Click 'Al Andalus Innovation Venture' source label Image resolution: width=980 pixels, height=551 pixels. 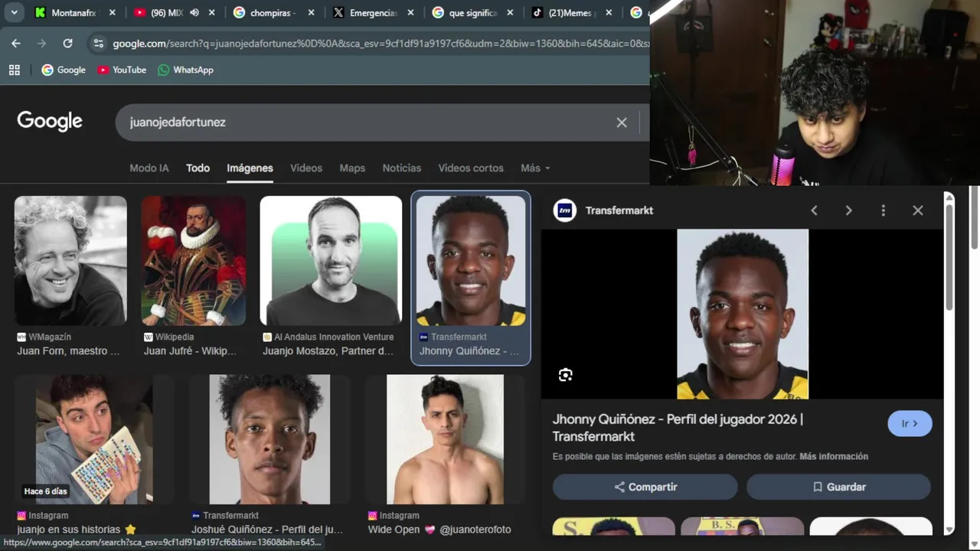(x=334, y=337)
